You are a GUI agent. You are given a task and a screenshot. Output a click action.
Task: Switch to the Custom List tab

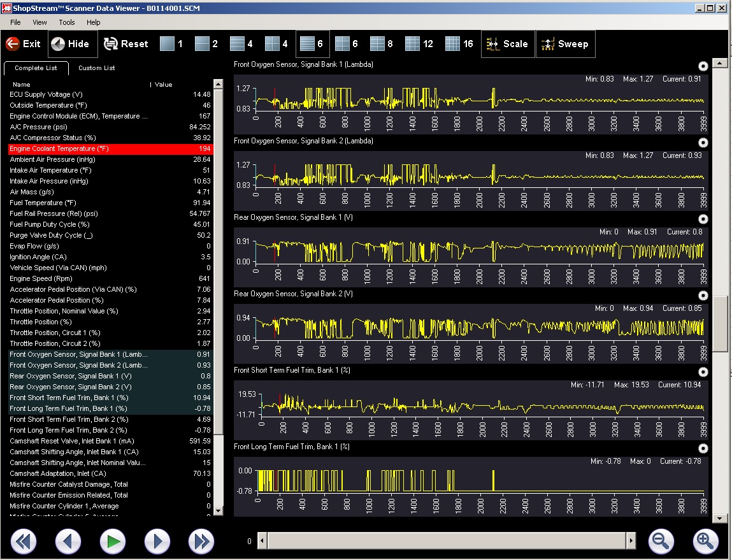tap(96, 68)
